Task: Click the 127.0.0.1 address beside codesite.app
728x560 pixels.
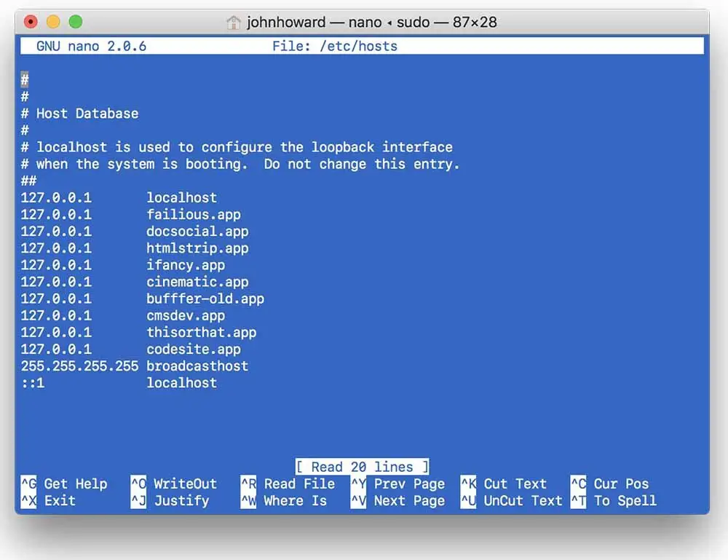Action: (x=56, y=350)
